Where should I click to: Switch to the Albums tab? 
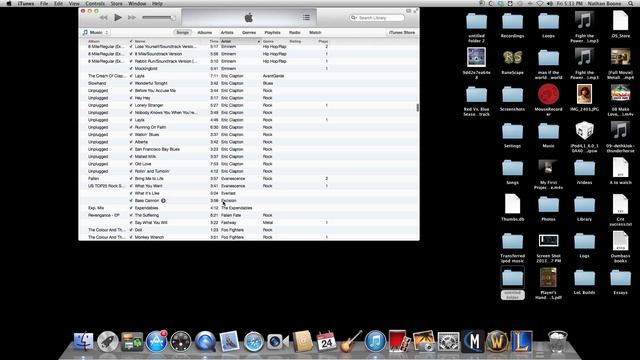[x=204, y=32]
